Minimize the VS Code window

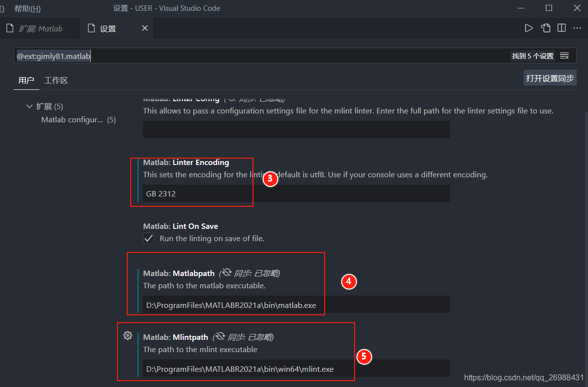click(521, 8)
